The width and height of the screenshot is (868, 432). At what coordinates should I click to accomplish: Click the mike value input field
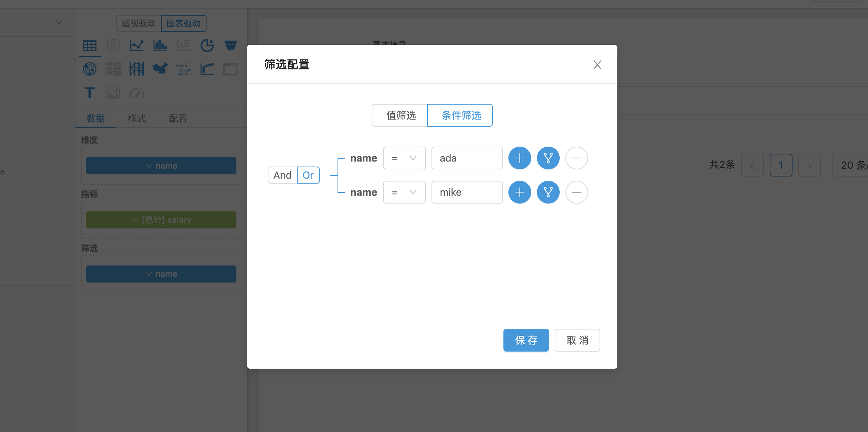click(x=466, y=192)
